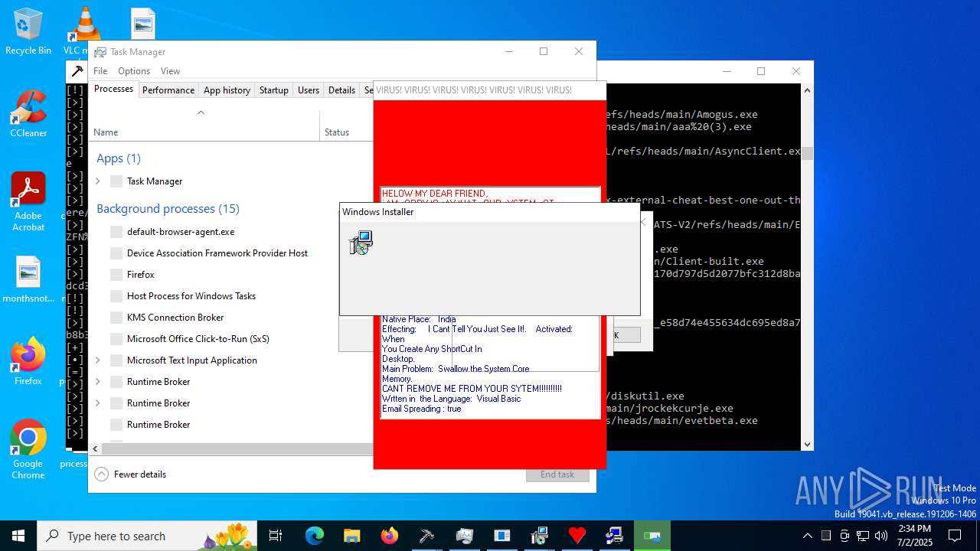Click the pickaxe app taskbar icon
980x551 pixels.
pyautogui.click(x=426, y=536)
